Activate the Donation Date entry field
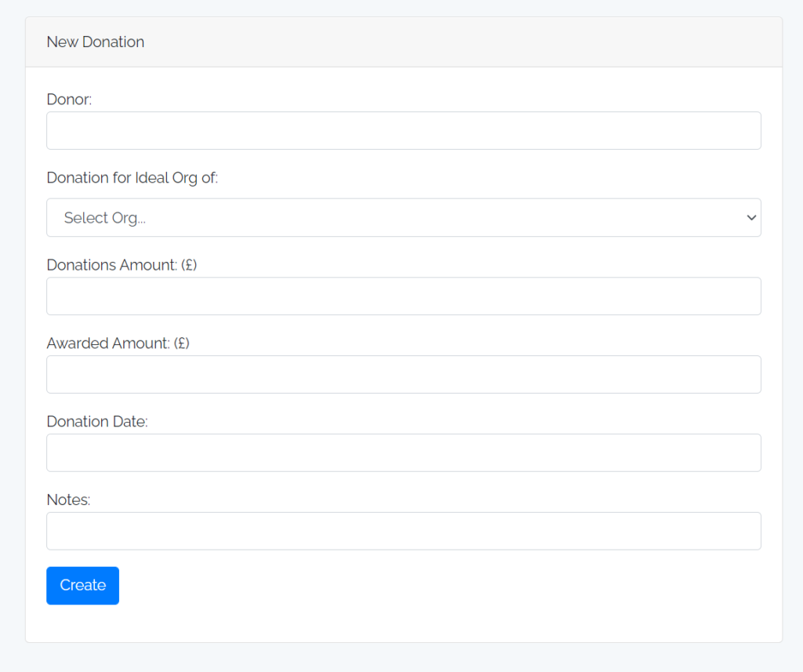The width and height of the screenshot is (803, 672). tap(404, 452)
